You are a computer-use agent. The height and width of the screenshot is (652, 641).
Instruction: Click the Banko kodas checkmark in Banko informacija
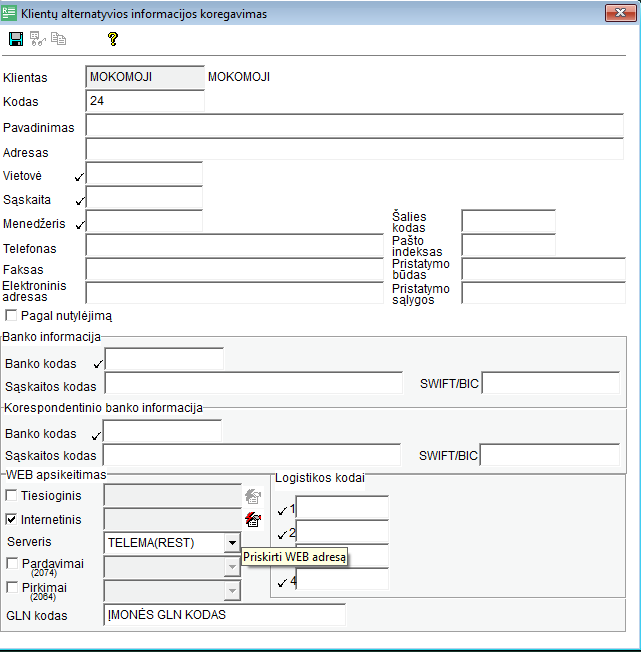click(97, 364)
